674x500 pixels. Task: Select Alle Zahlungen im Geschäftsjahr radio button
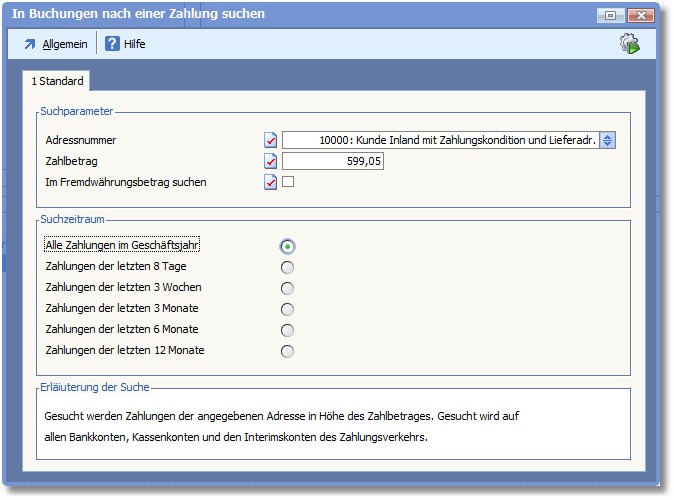click(x=288, y=246)
